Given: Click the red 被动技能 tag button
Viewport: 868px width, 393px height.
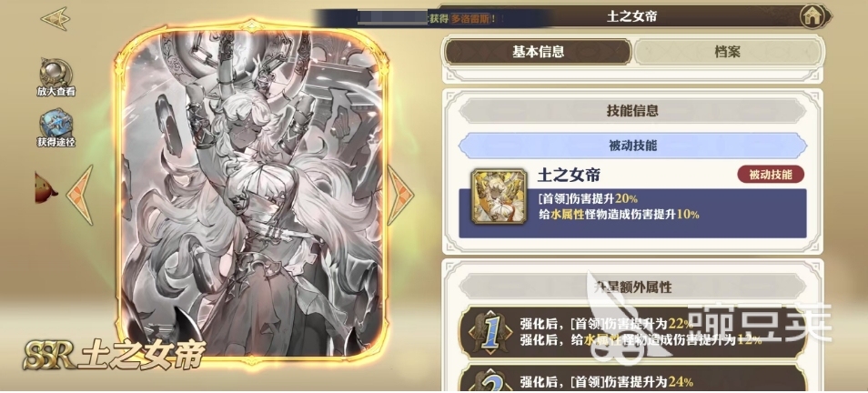Looking at the screenshot, I should pos(771,175).
